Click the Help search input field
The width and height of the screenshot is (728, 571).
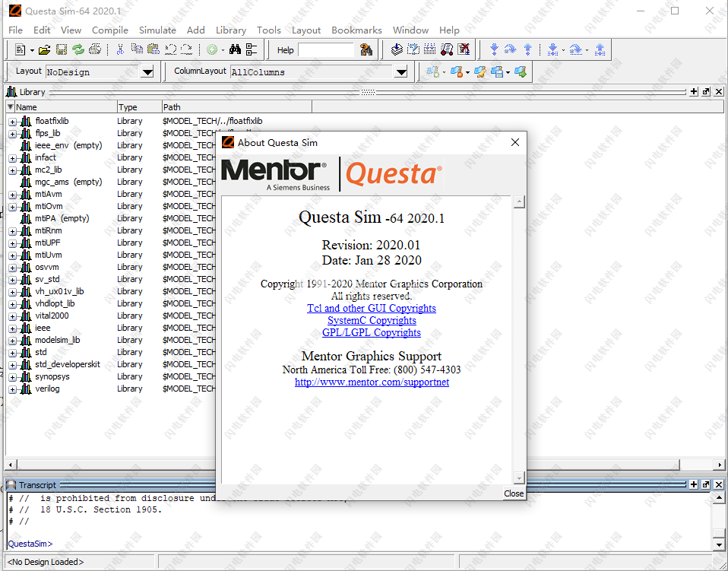[x=326, y=49]
